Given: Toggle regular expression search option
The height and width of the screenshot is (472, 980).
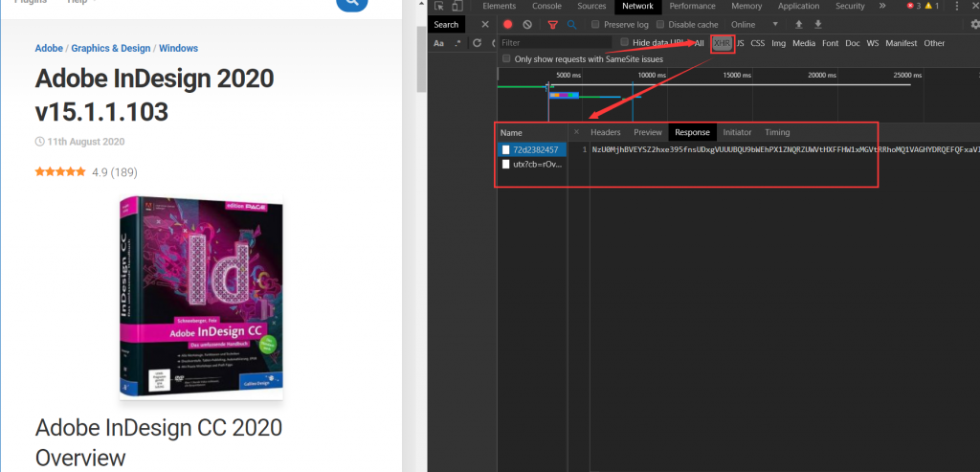Looking at the screenshot, I should point(458,43).
